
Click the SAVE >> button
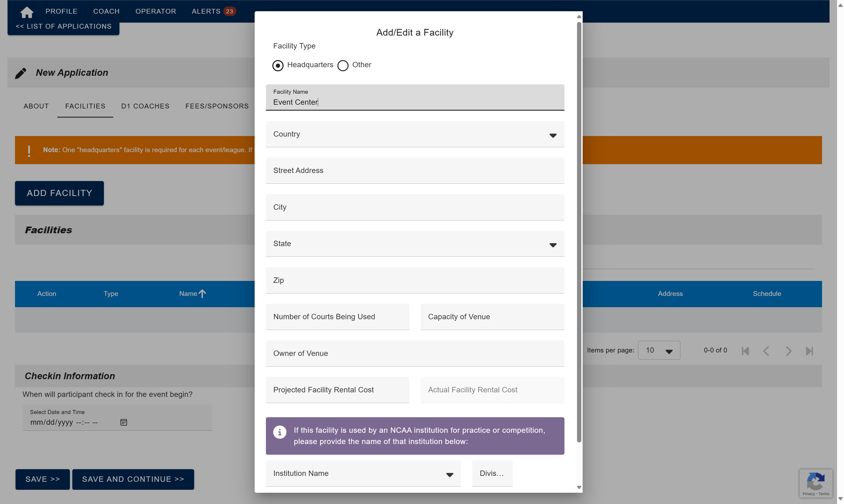[x=42, y=479]
